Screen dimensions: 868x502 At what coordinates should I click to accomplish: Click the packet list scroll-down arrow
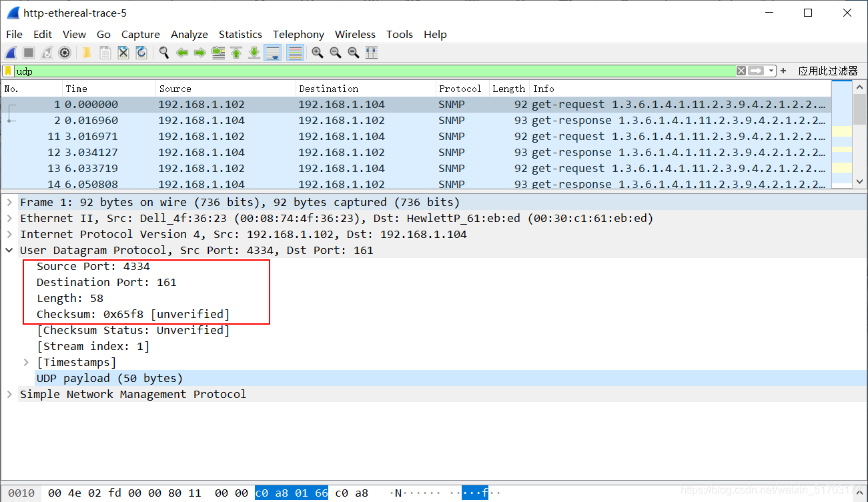859,181
